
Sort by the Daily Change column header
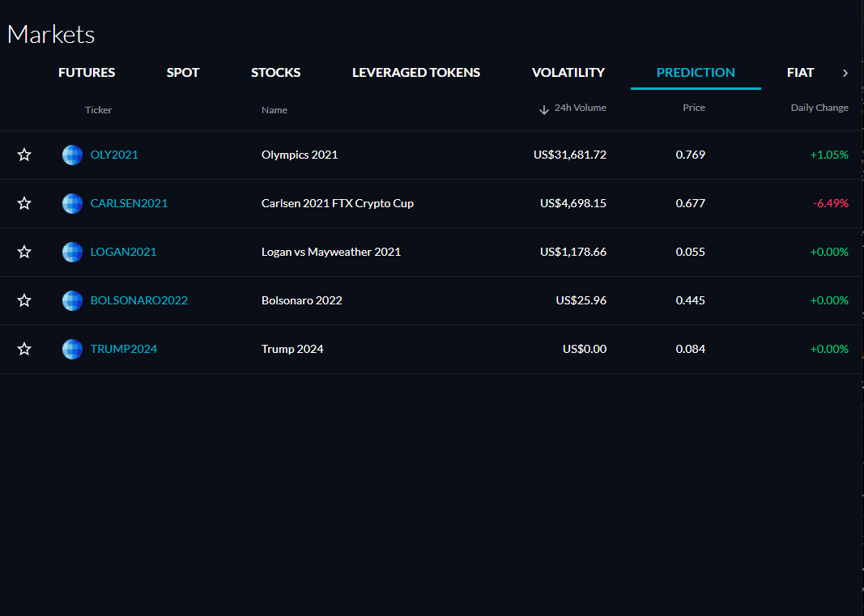tap(819, 108)
